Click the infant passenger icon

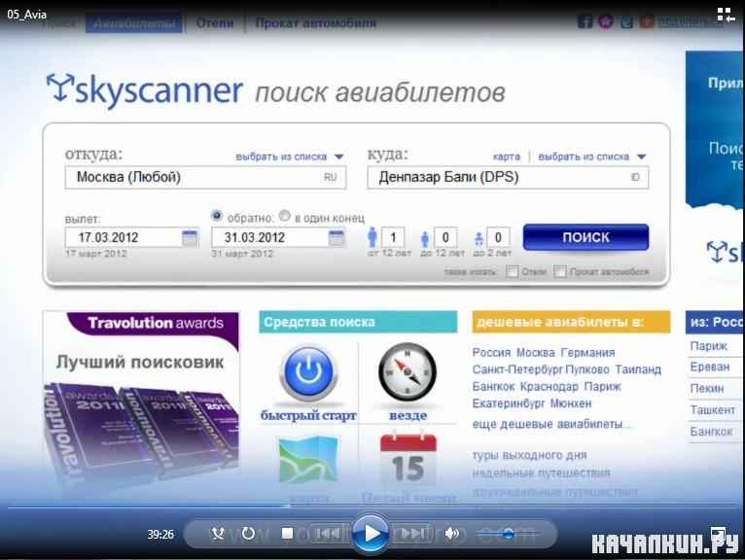pyautogui.click(x=479, y=239)
